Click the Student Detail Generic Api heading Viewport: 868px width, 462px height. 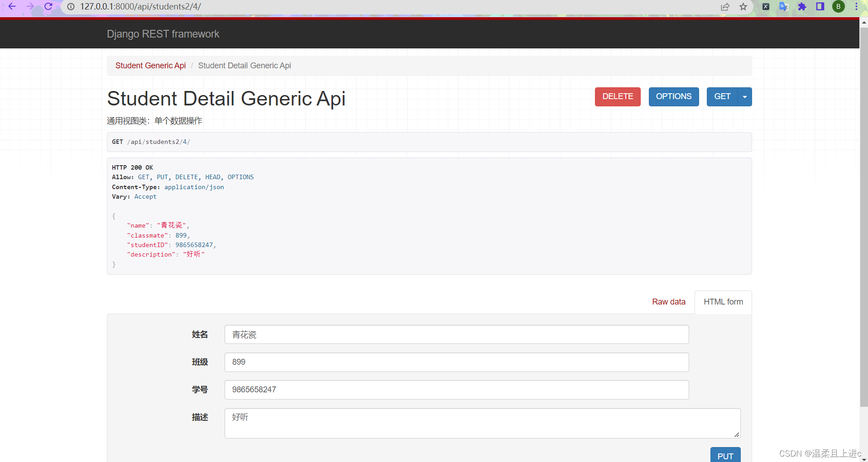coord(226,98)
